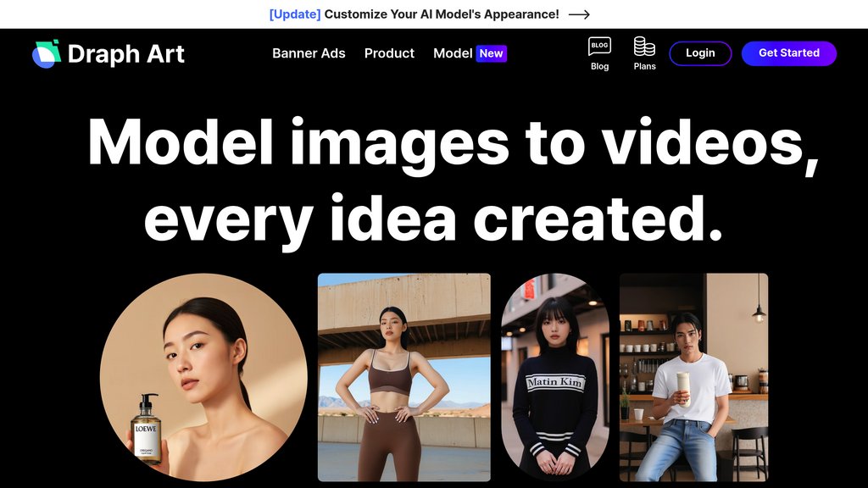Click the Login button

pyautogui.click(x=700, y=53)
